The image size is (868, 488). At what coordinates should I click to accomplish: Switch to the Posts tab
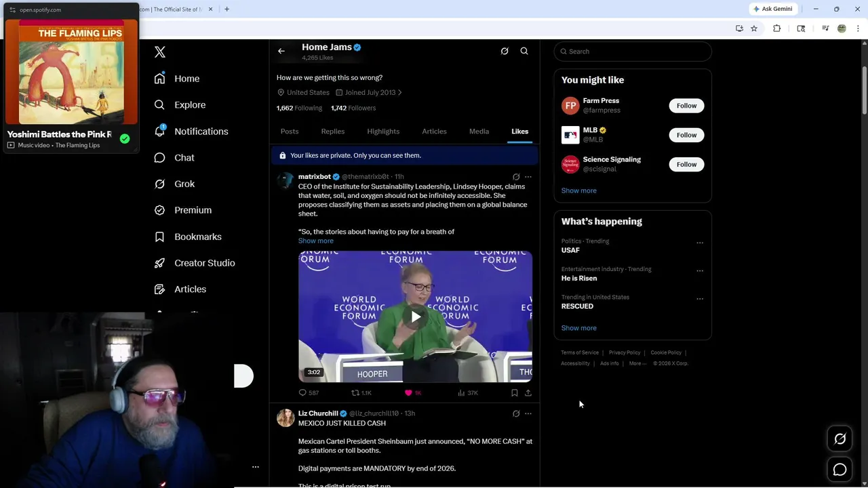coord(290,131)
